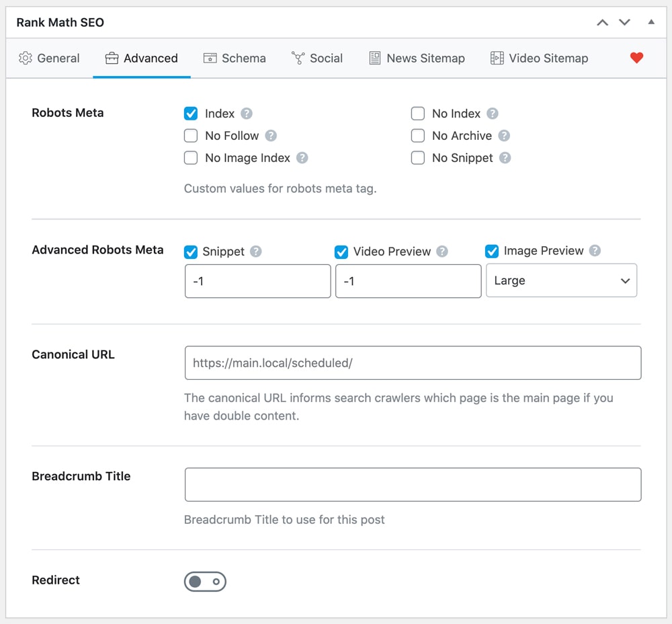
Task: Open the Image Preview size dropdown
Action: point(561,280)
